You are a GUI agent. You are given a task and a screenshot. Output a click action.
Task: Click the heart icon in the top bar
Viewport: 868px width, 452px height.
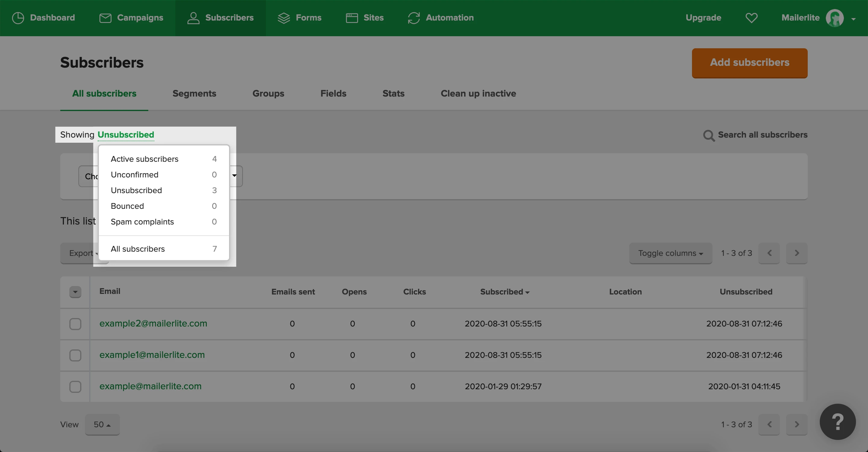pos(751,18)
